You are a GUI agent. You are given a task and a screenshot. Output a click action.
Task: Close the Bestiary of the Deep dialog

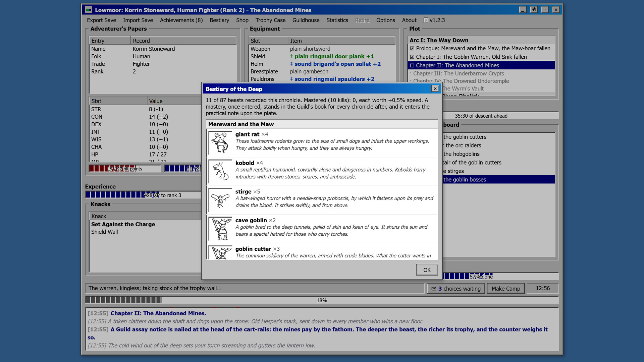point(435,88)
